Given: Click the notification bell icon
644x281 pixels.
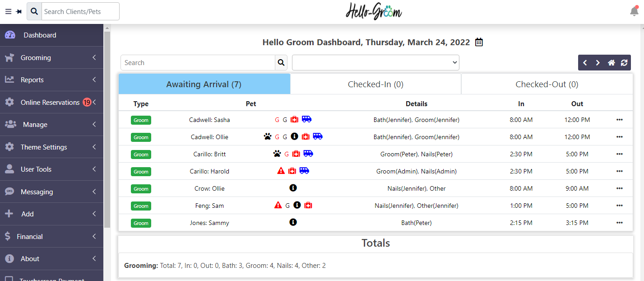Looking at the screenshot, I should 634,11.
